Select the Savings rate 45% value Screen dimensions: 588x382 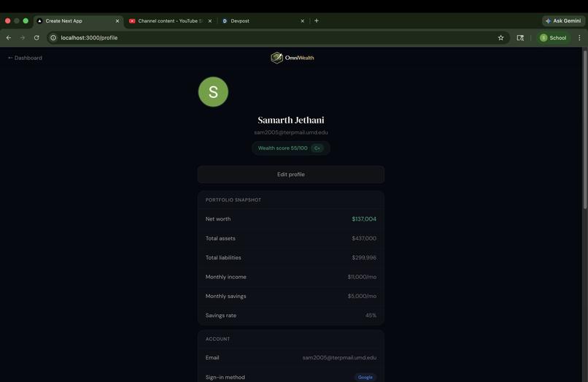(x=371, y=316)
